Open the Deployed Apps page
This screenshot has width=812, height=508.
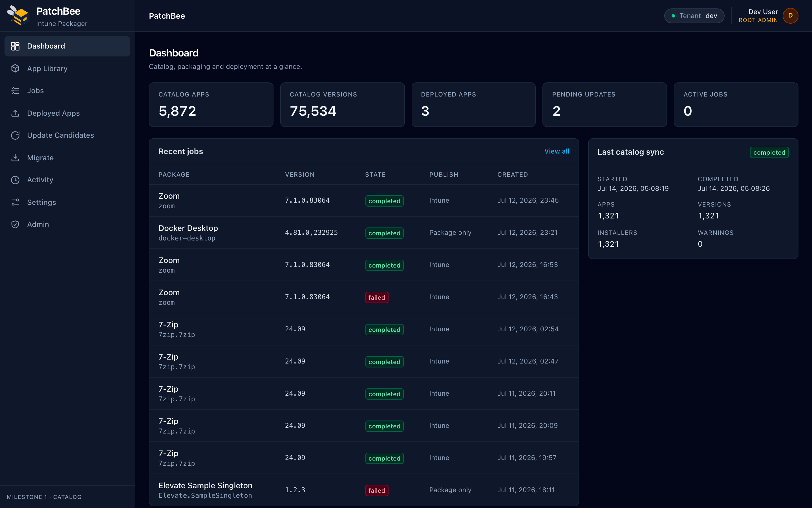tap(67, 113)
